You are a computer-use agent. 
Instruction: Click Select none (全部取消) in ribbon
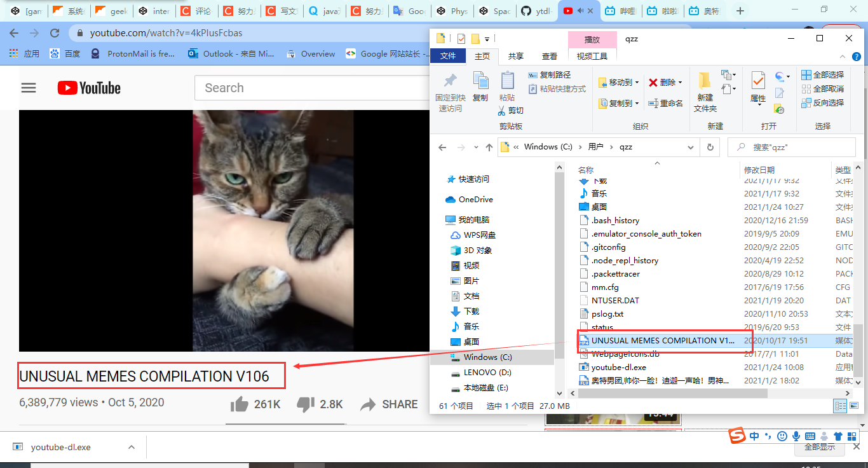click(823, 89)
